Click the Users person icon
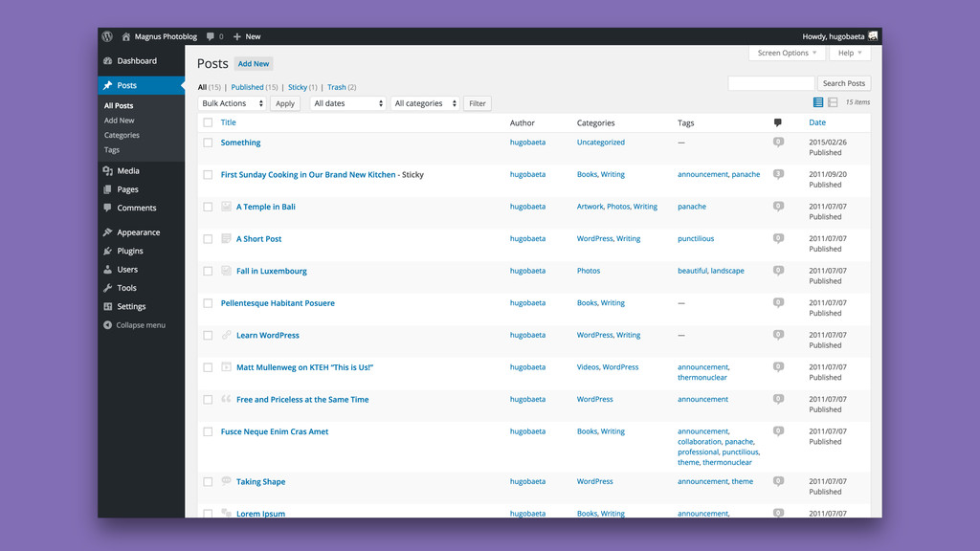 [x=107, y=269]
